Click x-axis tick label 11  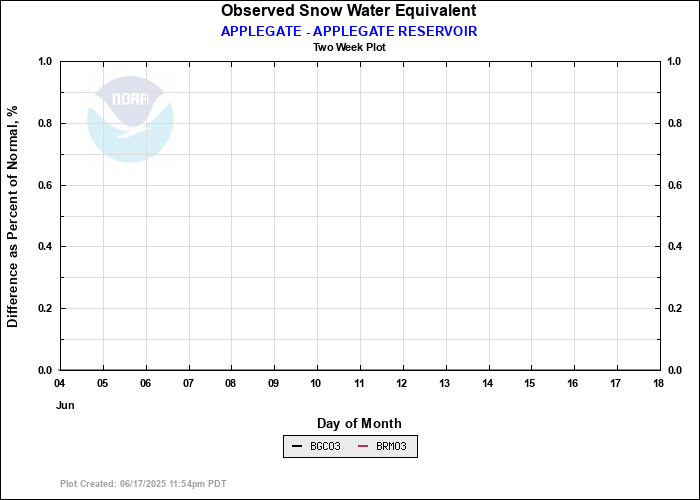pyautogui.click(x=359, y=383)
